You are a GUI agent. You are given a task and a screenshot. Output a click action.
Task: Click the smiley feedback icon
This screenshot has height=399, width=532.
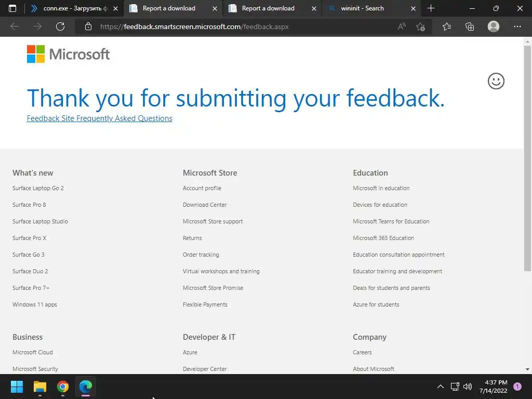496,81
